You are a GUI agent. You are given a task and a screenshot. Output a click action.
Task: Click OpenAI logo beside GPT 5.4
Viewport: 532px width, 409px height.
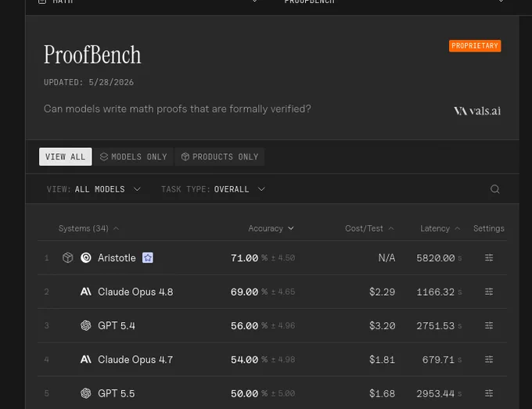86,325
